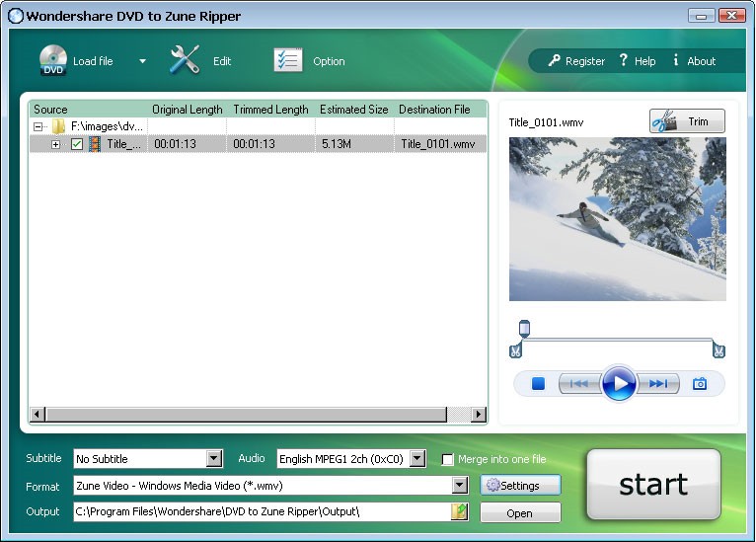756x542 pixels.
Task: Click the folder icon in the source tree
Action: pos(59,126)
